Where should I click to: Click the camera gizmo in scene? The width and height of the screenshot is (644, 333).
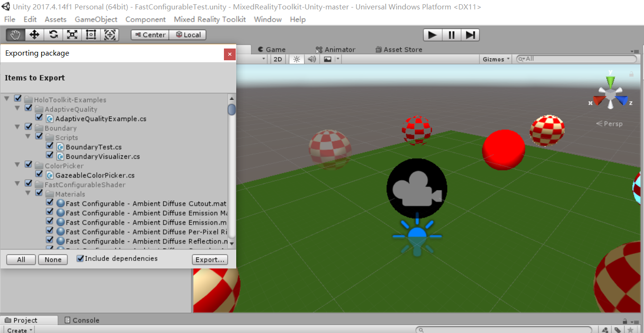pos(417,188)
